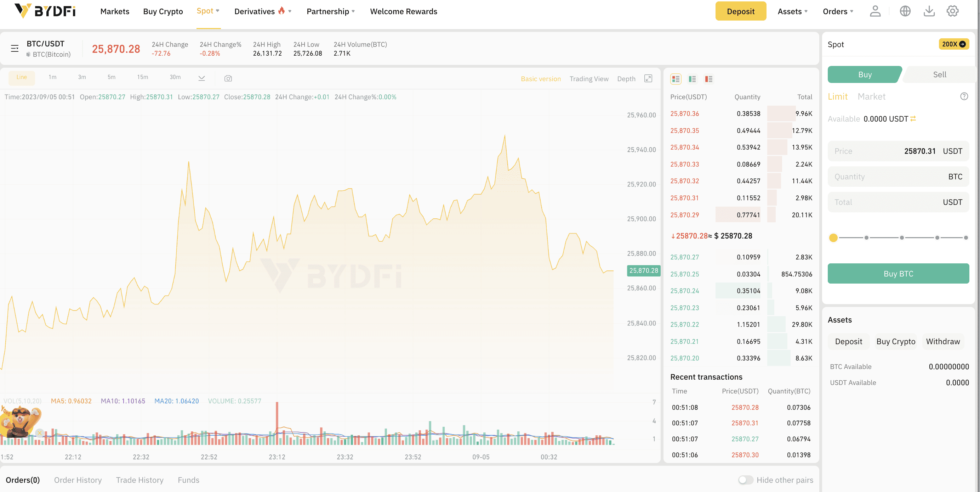This screenshot has height=492, width=980.
Task: Open the Derivatives dropdown menu
Action: (262, 11)
